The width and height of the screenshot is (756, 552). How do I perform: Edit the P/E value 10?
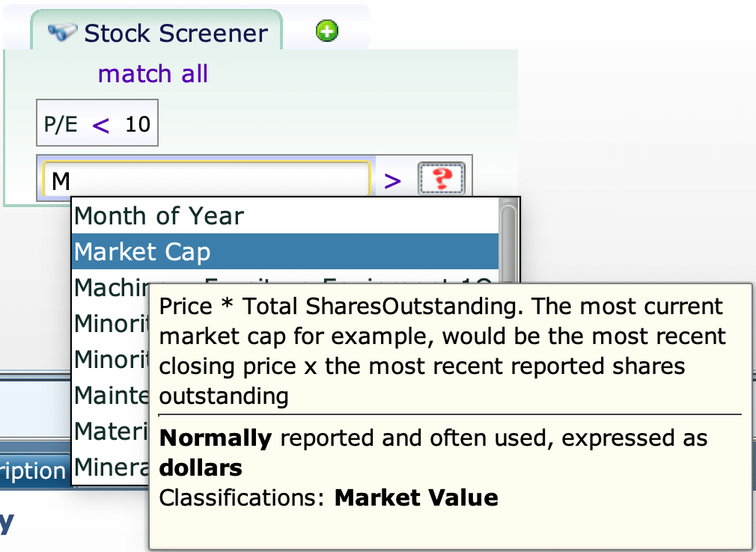click(138, 124)
